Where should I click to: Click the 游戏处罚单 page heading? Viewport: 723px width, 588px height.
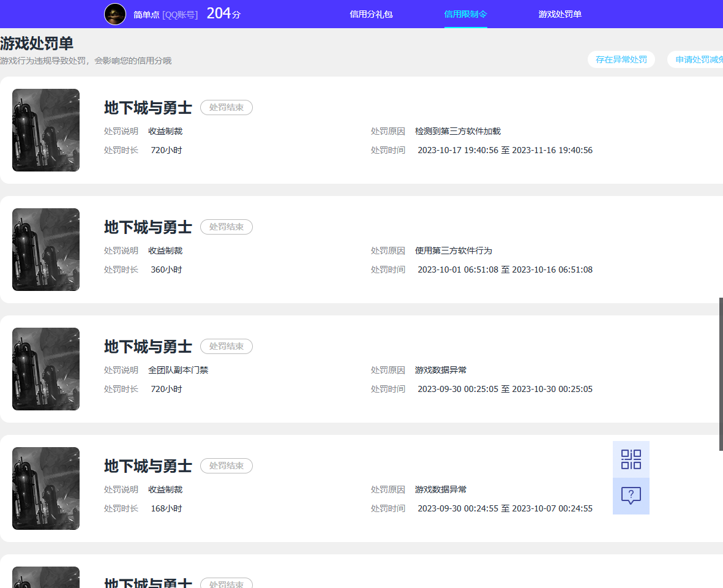(x=37, y=43)
